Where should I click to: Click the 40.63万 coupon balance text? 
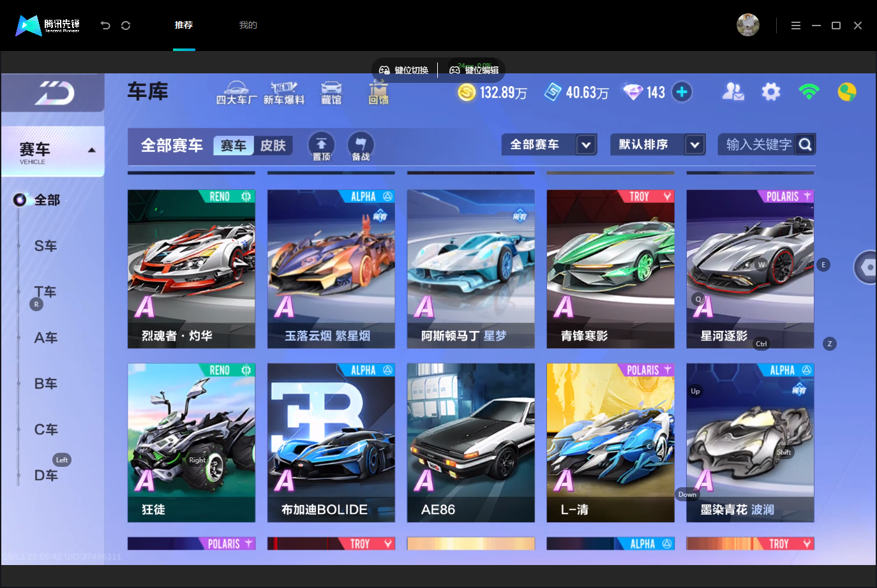pos(587,93)
